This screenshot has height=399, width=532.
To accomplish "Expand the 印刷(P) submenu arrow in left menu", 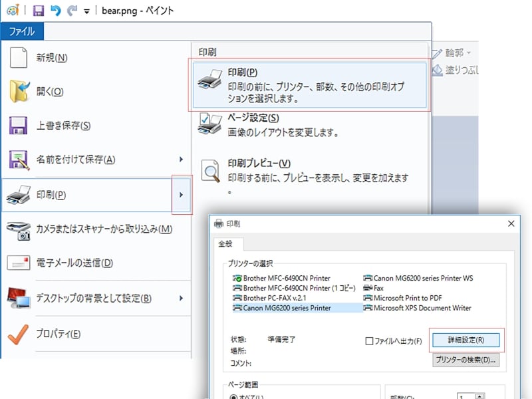I will [182, 195].
